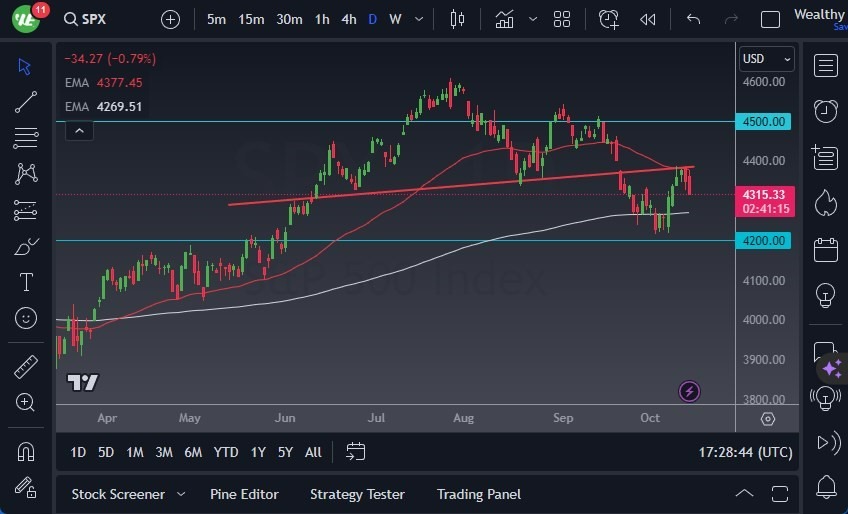Click the 17:28:44 (UTC) timezone clock
Viewport: 848px width, 514px height.
[x=745, y=452]
